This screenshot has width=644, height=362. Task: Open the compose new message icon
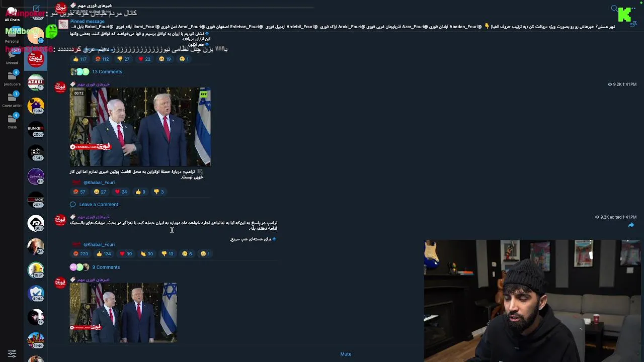pos(36,9)
